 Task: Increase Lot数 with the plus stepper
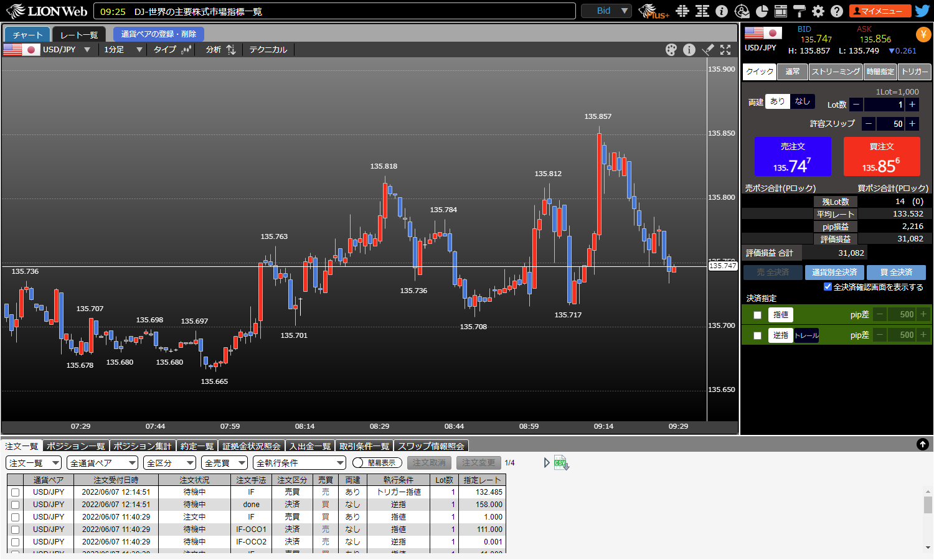click(x=912, y=105)
